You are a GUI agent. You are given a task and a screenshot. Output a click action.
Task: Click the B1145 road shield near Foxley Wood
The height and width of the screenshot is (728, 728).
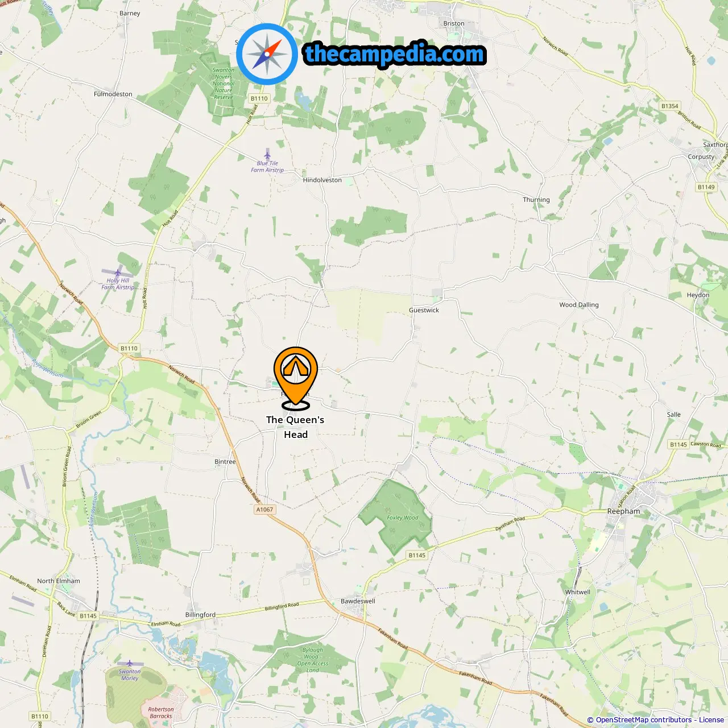click(x=417, y=555)
